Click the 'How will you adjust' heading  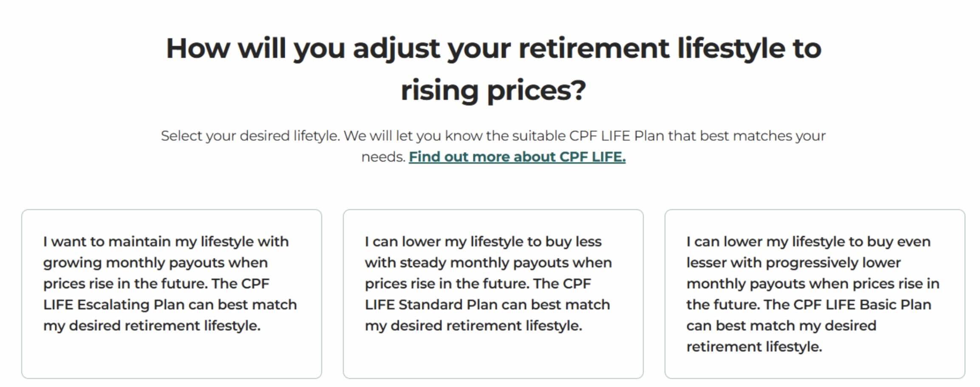[493, 48]
